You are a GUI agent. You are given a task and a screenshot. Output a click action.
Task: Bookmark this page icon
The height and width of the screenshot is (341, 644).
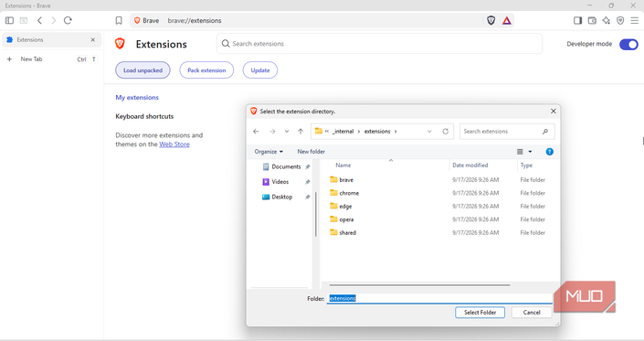[119, 20]
